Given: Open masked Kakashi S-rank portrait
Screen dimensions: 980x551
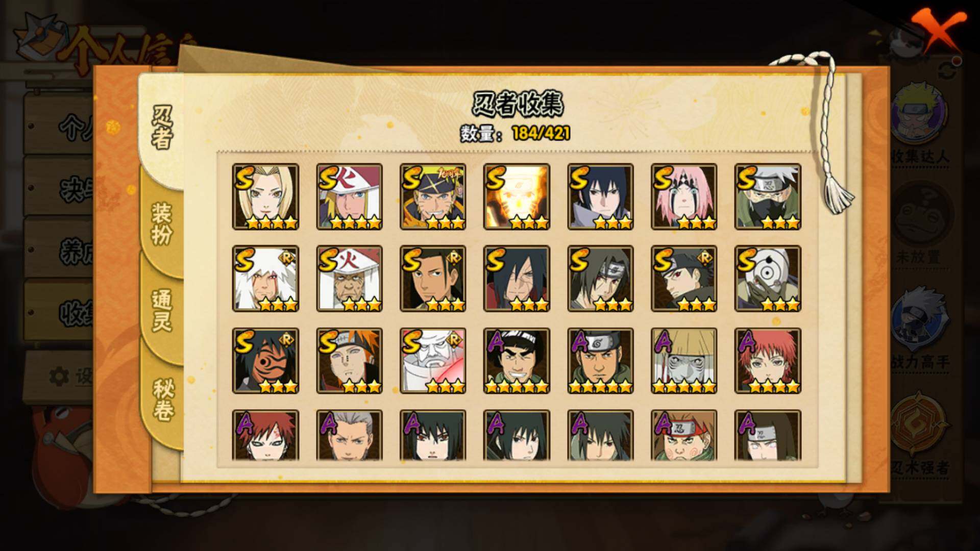Looking at the screenshot, I should tap(768, 196).
